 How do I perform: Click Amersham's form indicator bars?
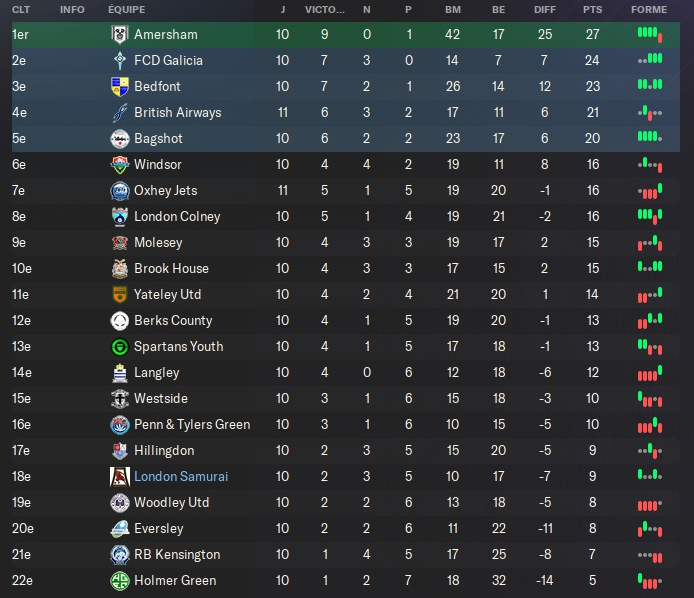(x=649, y=34)
